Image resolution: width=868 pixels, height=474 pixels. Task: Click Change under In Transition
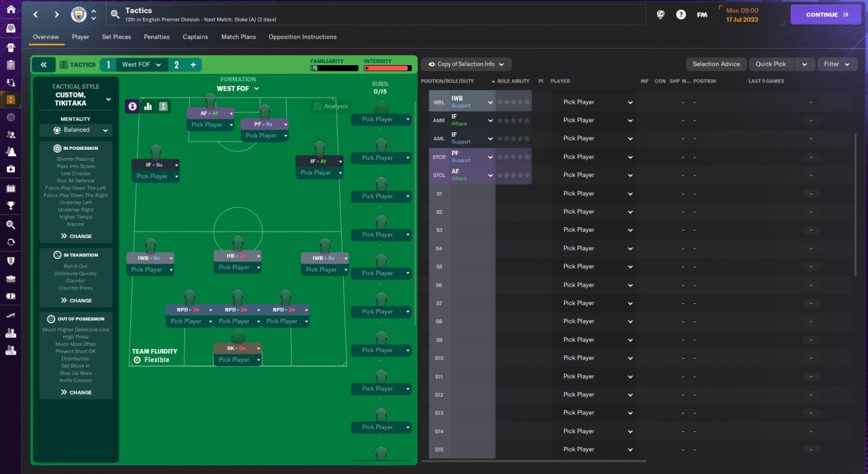[76, 300]
